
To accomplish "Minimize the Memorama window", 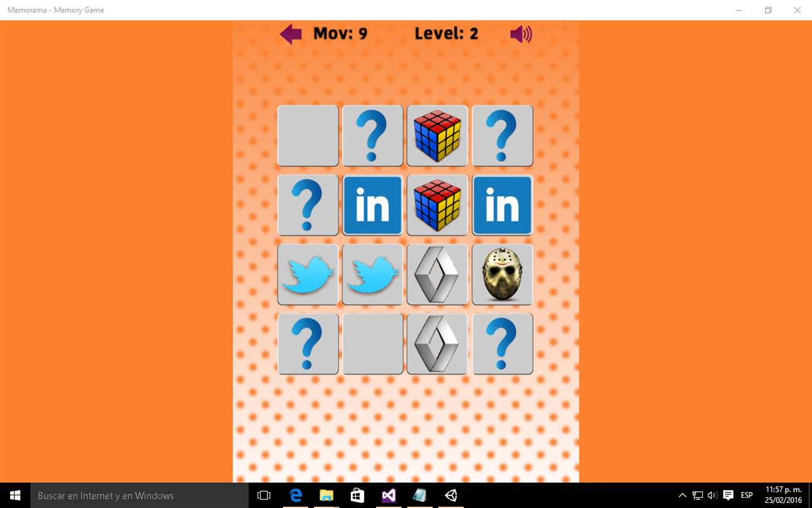I will point(739,10).
